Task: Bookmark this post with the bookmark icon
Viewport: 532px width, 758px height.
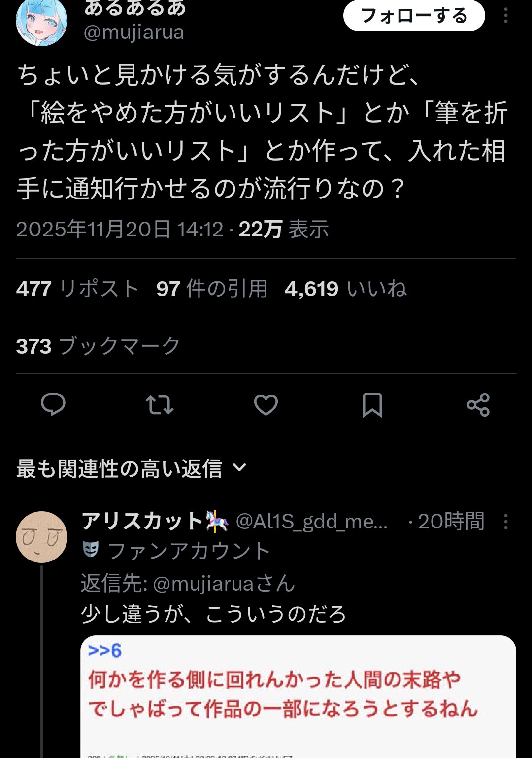Action: coord(372,405)
